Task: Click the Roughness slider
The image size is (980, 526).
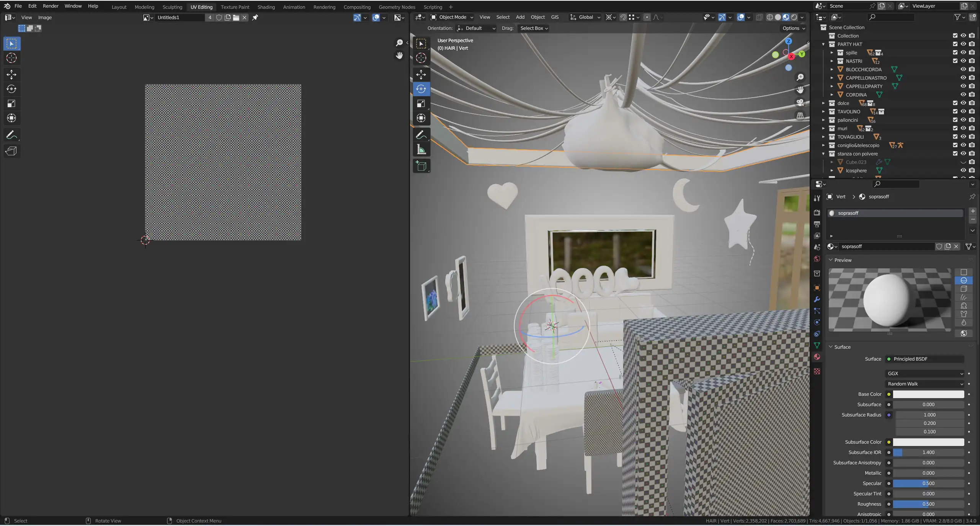Action: click(928, 504)
